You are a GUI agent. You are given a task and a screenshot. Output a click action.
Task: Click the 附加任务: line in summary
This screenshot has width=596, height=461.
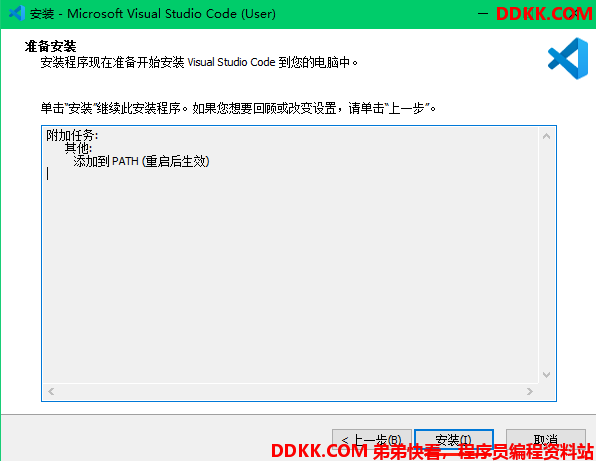coord(72,135)
